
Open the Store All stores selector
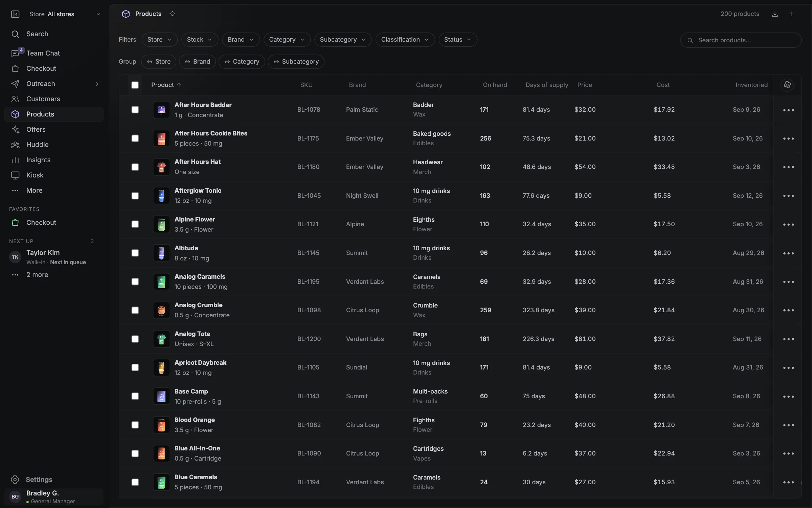[65, 14]
